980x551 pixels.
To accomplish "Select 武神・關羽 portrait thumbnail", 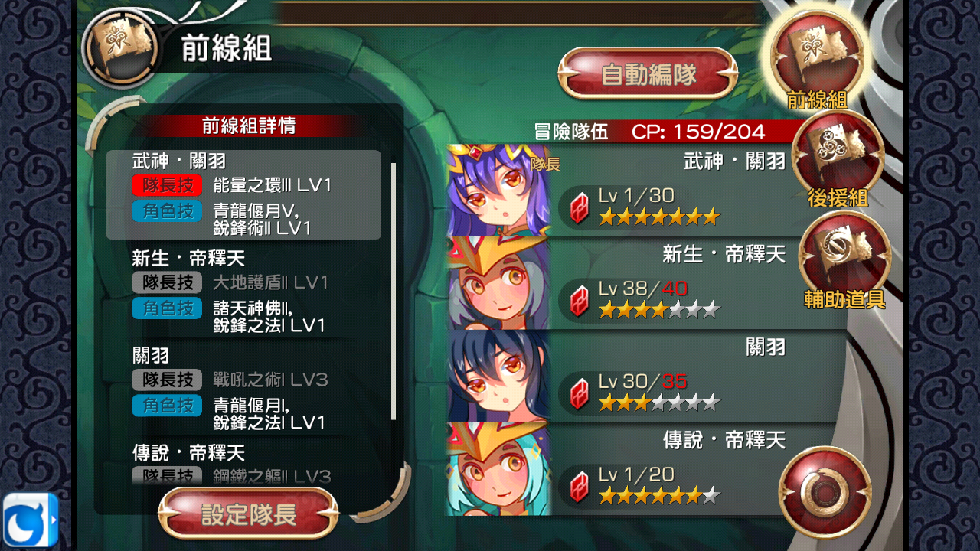I will [x=498, y=191].
